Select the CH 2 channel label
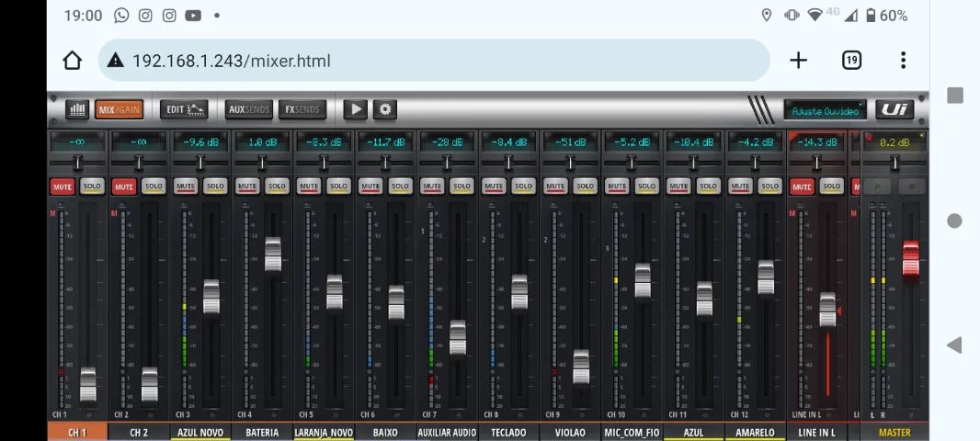 [x=139, y=432]
